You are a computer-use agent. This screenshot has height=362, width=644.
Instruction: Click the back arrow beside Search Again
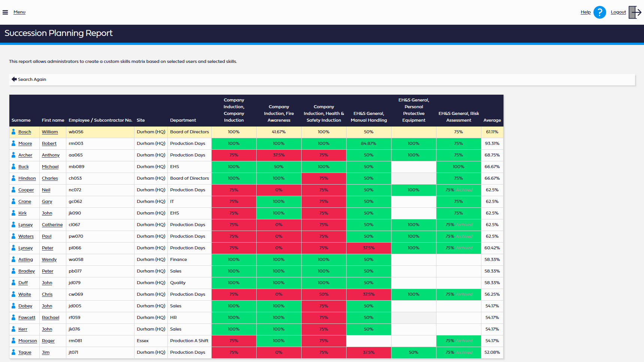14,79
